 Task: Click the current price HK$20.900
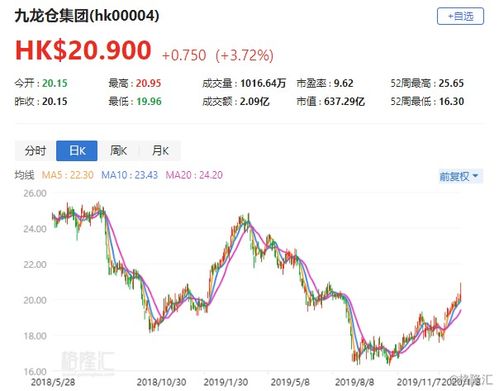(83, 50)
